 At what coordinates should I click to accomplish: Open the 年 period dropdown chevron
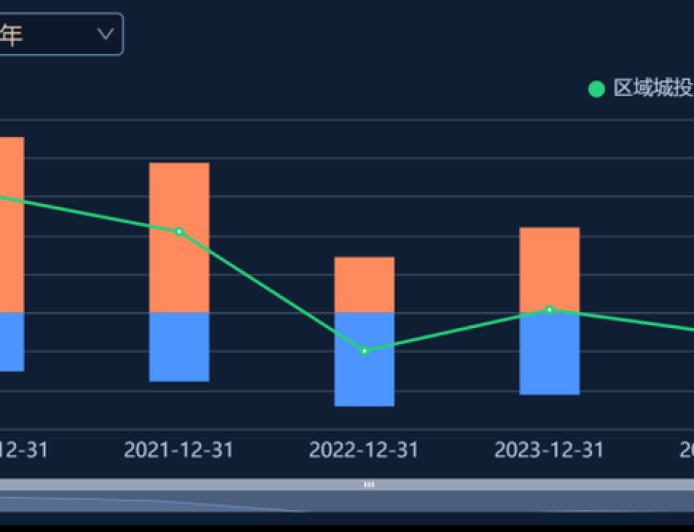(105, 34)
